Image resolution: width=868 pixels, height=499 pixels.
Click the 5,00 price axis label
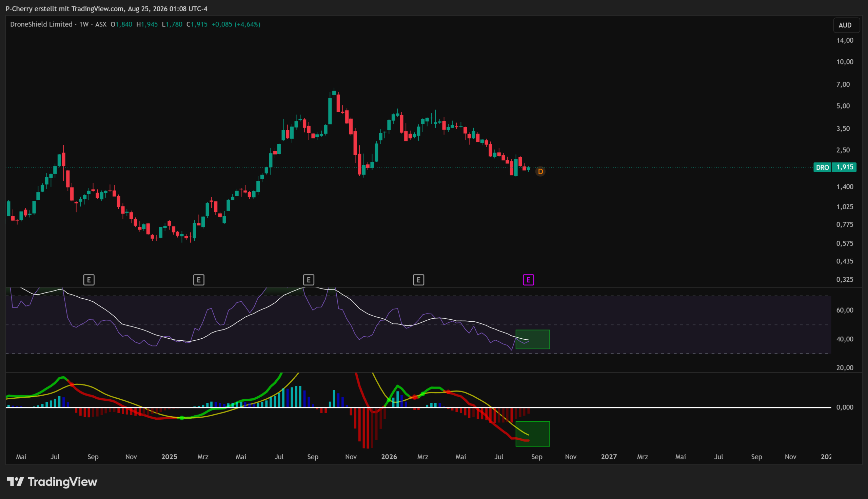coord(843,106)
